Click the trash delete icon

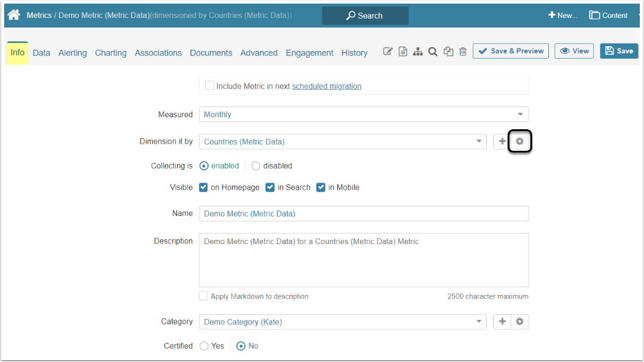click(463, 52)
